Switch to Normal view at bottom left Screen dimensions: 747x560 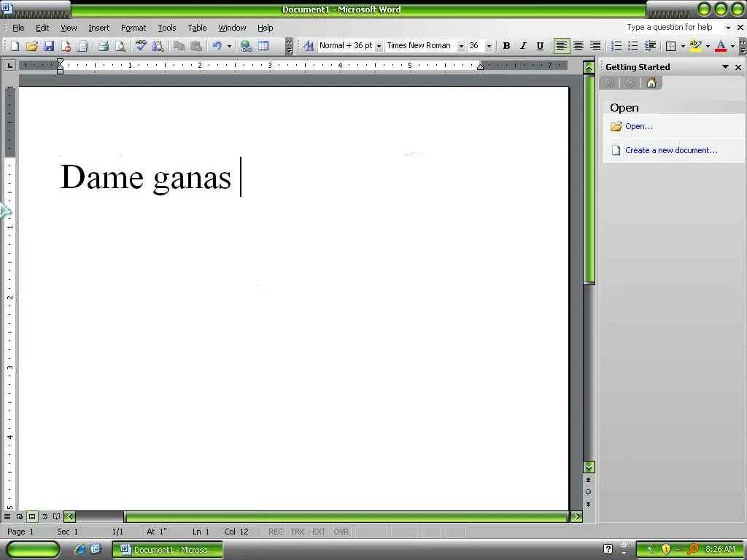(x=7, y=516)
